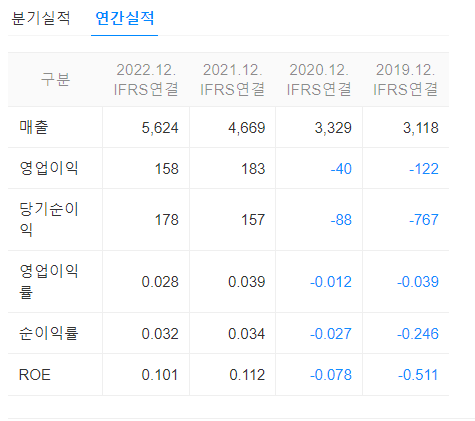
Task: Click the 당기순이익 value 178
Action: [167, 220]
